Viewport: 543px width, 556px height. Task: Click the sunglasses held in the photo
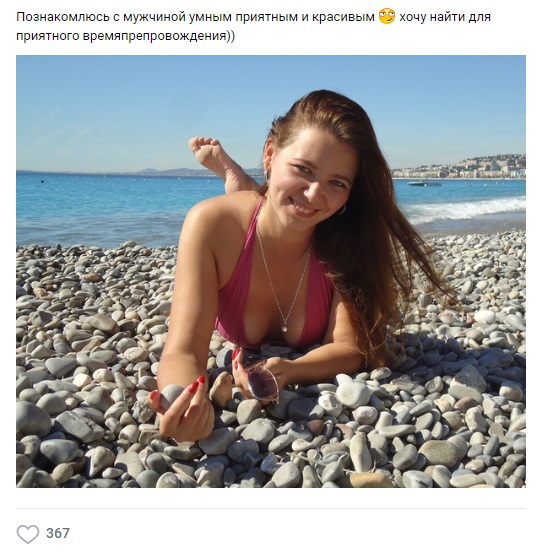click(x=262, y=382)
